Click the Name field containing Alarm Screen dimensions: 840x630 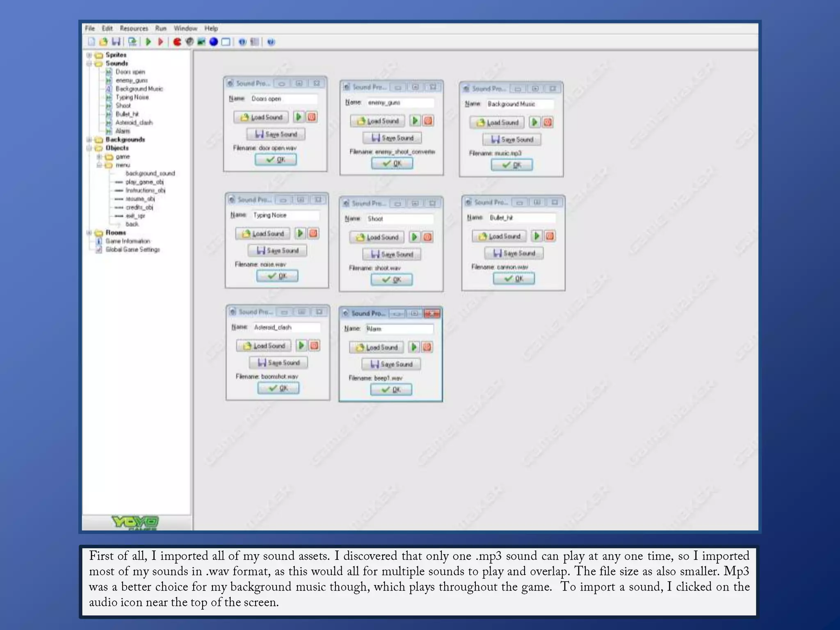coord(399,329)
